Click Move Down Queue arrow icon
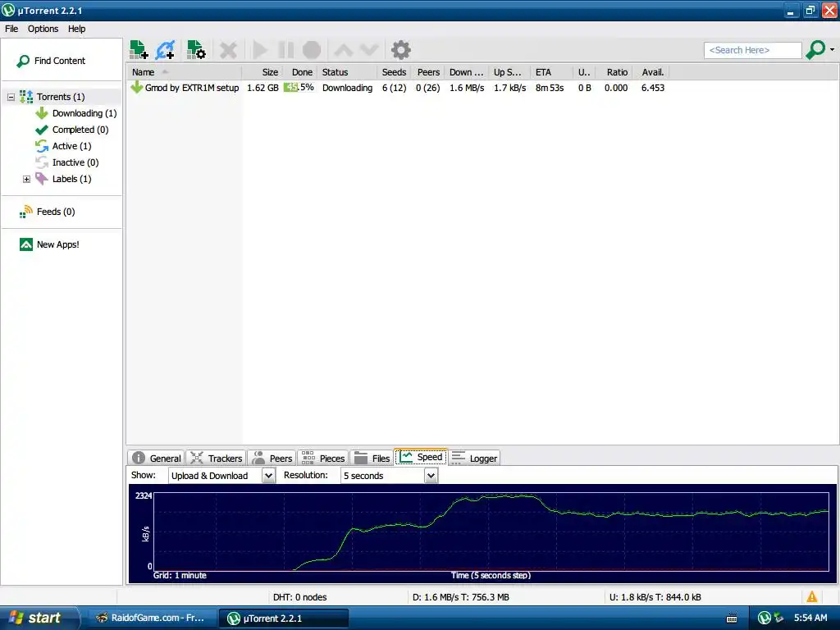 [369, 50]
